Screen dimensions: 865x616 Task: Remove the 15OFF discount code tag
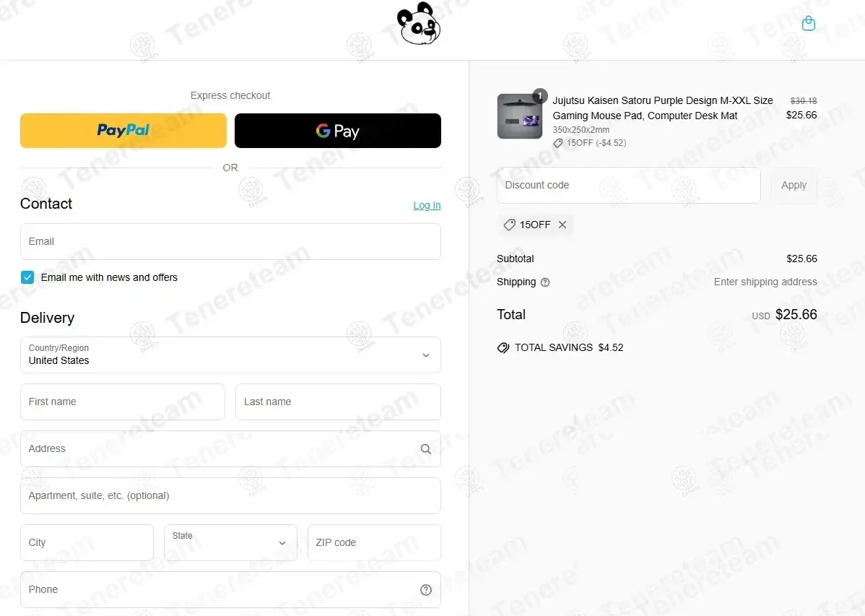point(562,225)
